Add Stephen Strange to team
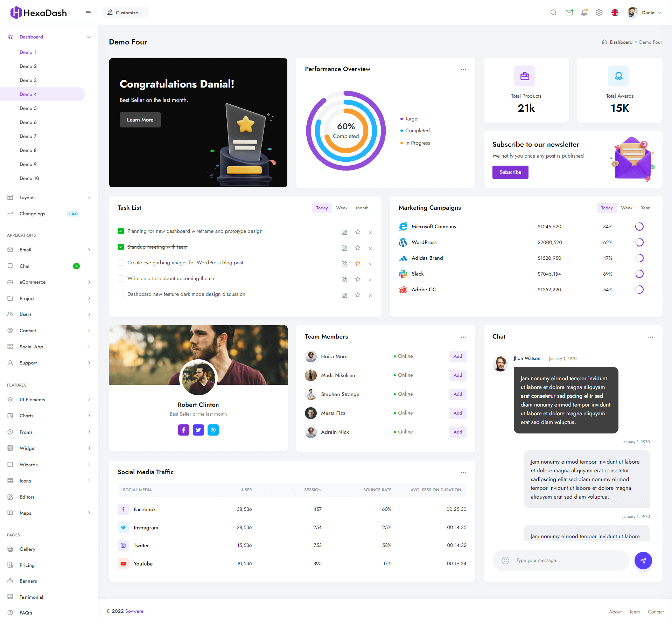This screenshot has width=672, height=625. [x=458, y=394]
